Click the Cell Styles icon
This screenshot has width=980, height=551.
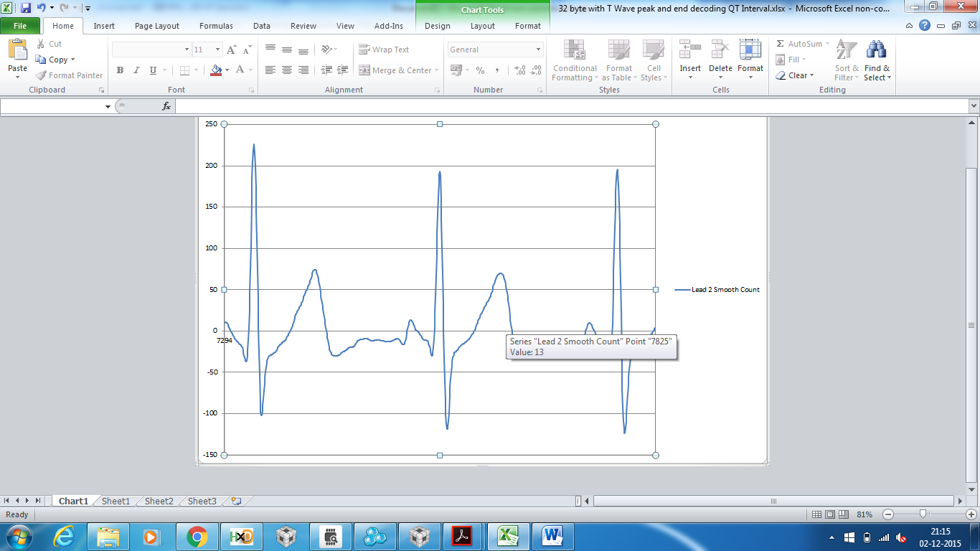pyautogui.click(x=653, y=50)
